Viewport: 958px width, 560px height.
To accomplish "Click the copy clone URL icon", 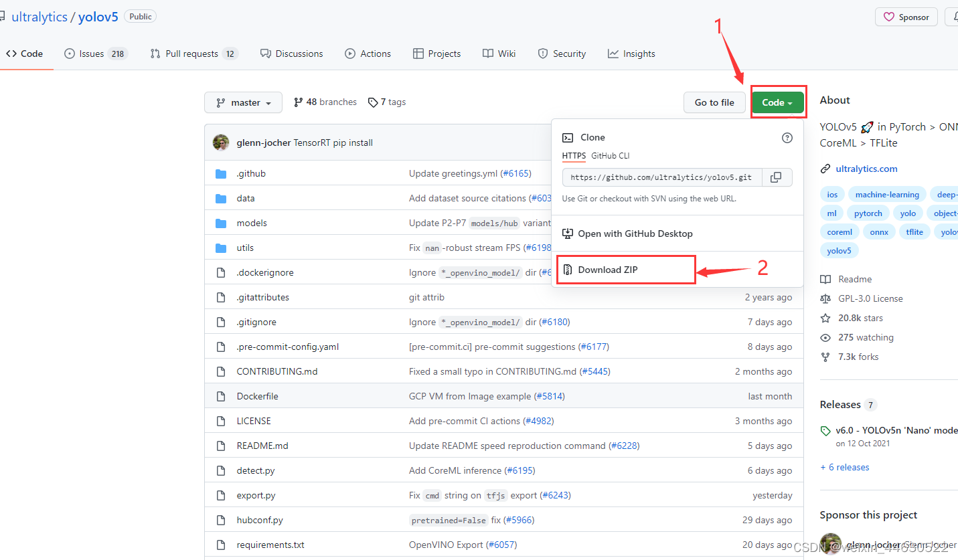I will tap(776, 177).
